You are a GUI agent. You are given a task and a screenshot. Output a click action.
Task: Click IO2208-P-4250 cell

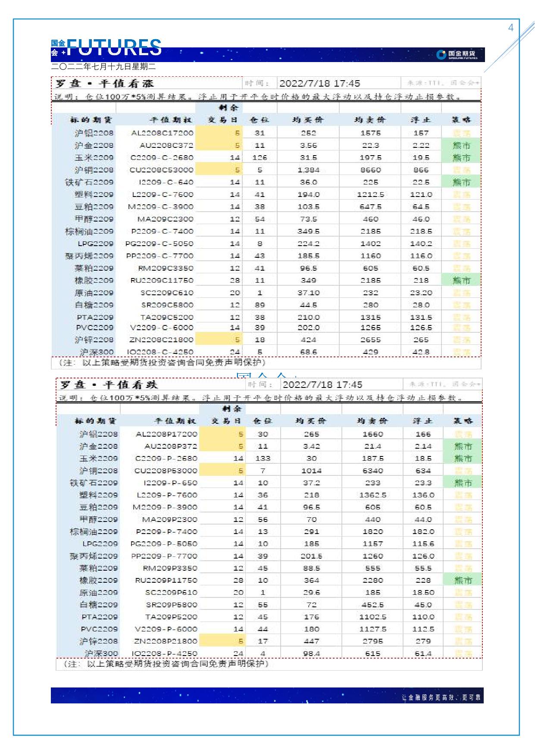(165, 653)
